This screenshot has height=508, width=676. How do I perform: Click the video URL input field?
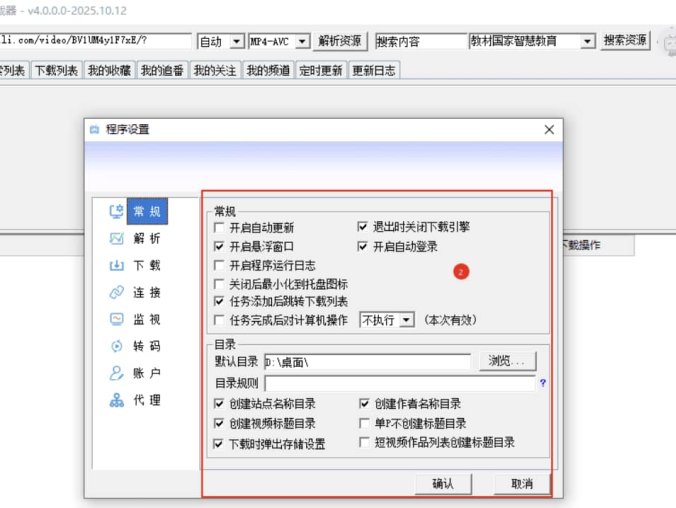point(95,41)
